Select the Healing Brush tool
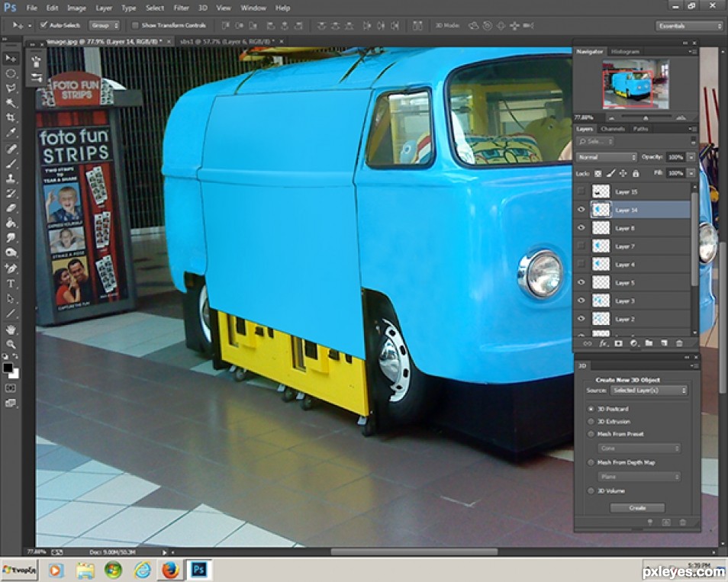This screenshot has width=728, height=582. coord(10,149)
